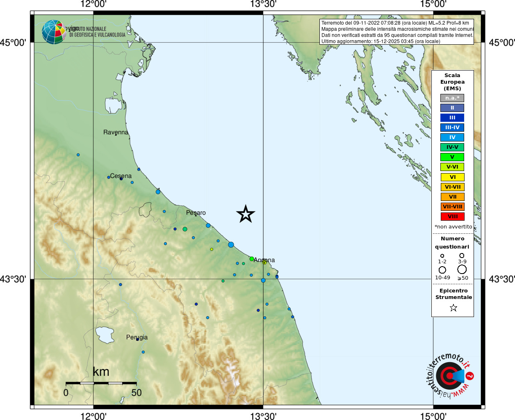Click the Ancona city label
Viewport: 515px width, 420px height.
click(x=264, y=260)
